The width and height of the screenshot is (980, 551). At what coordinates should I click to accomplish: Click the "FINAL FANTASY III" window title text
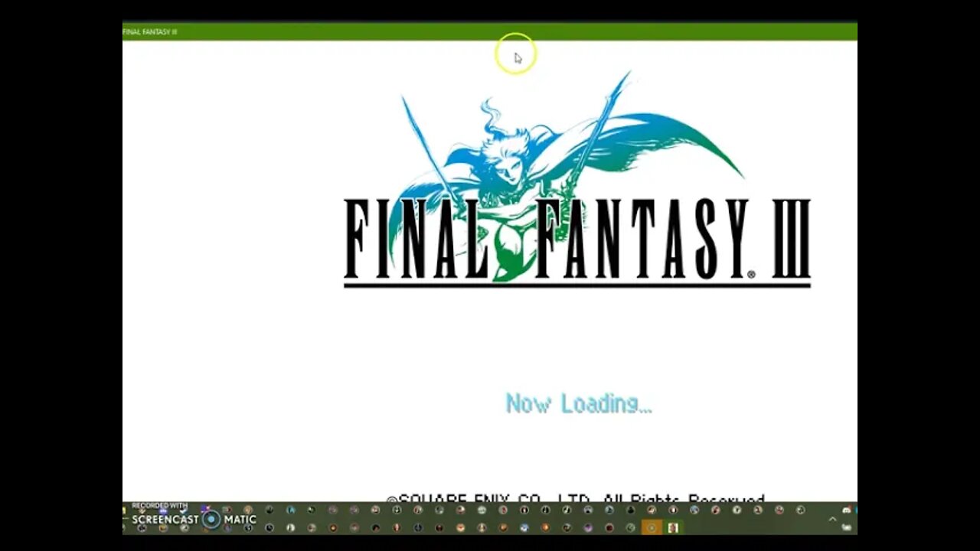tap(150, 32)
